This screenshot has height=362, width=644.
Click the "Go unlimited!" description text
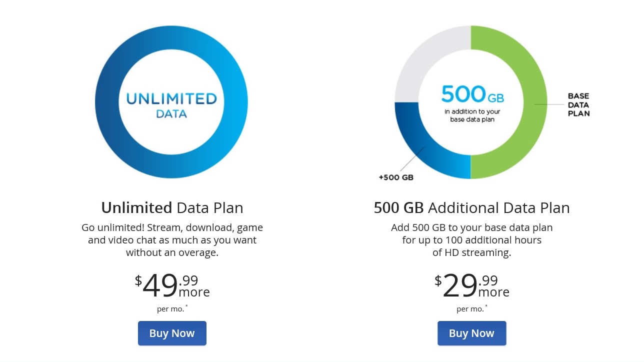[172, 240]
